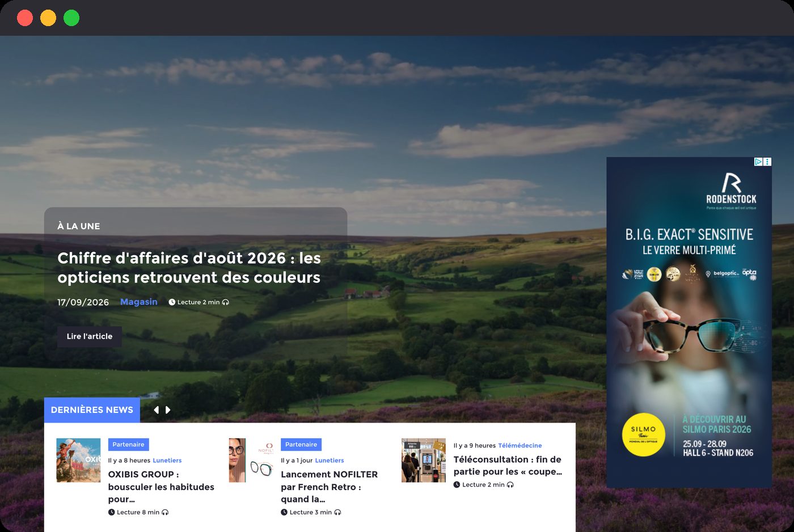Click the Partenaire badge on the NOFILTER card
This screenshot has width=794, height=532.
[301, 445]
